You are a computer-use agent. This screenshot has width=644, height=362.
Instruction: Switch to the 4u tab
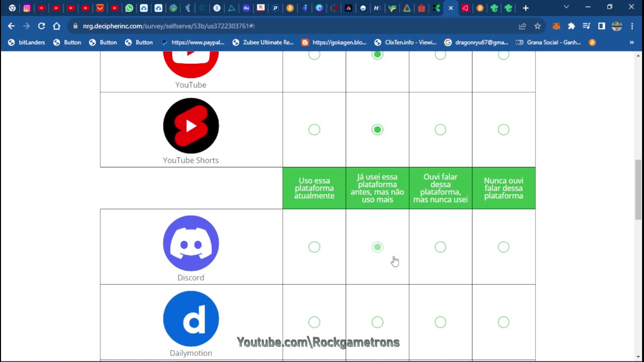tap(246, 8)
